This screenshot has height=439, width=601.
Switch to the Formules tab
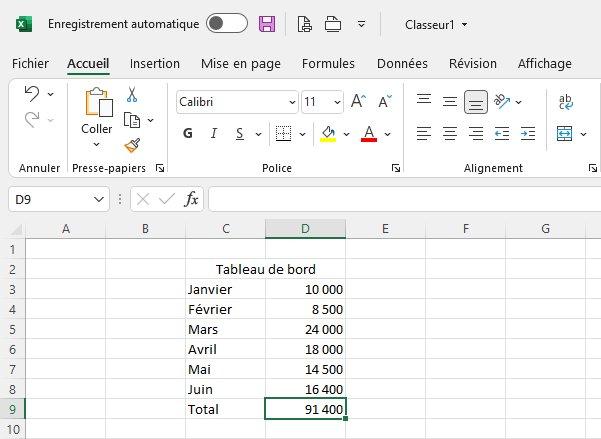click(x=328, y=64)
